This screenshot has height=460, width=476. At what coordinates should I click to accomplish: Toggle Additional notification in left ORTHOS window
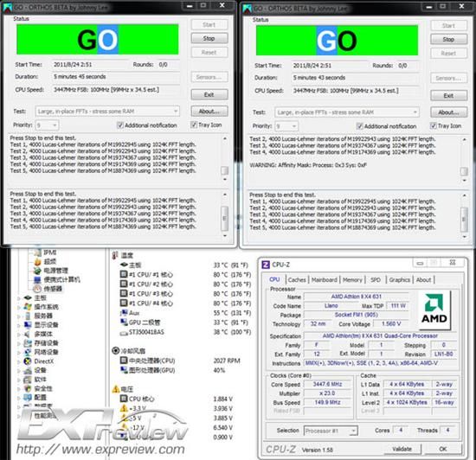pos(147,125)
